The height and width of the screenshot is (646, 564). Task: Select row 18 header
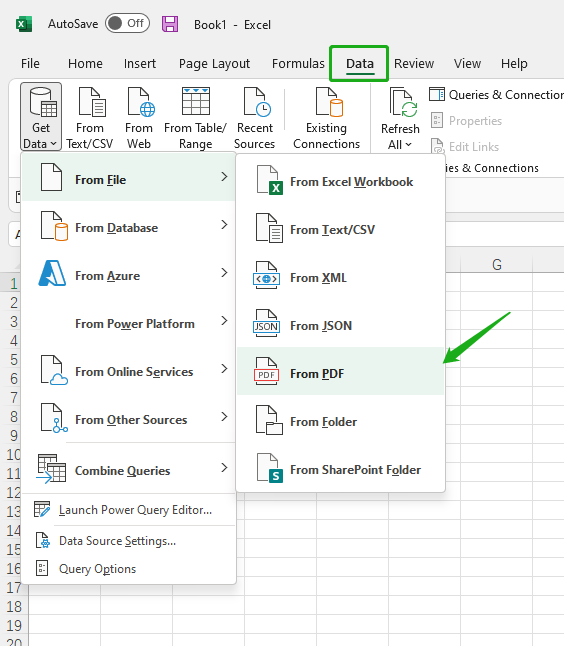coord(14,606)
